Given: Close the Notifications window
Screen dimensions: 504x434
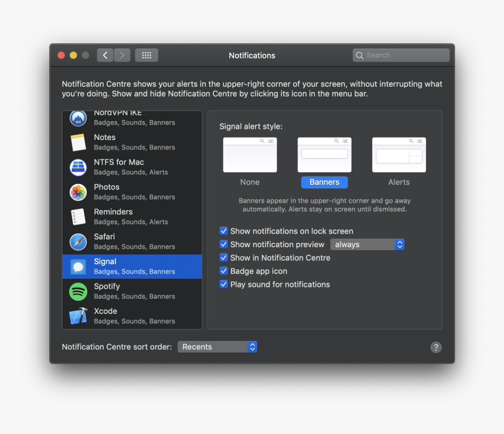Looking at the screenshot, I should click(x=61, y=55).
